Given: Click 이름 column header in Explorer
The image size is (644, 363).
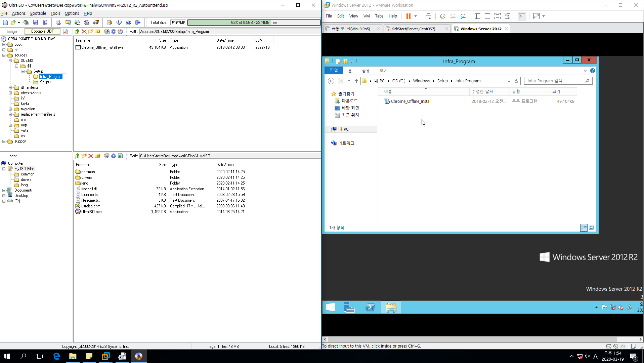Looking at the screenshot, I should point(423,91).
